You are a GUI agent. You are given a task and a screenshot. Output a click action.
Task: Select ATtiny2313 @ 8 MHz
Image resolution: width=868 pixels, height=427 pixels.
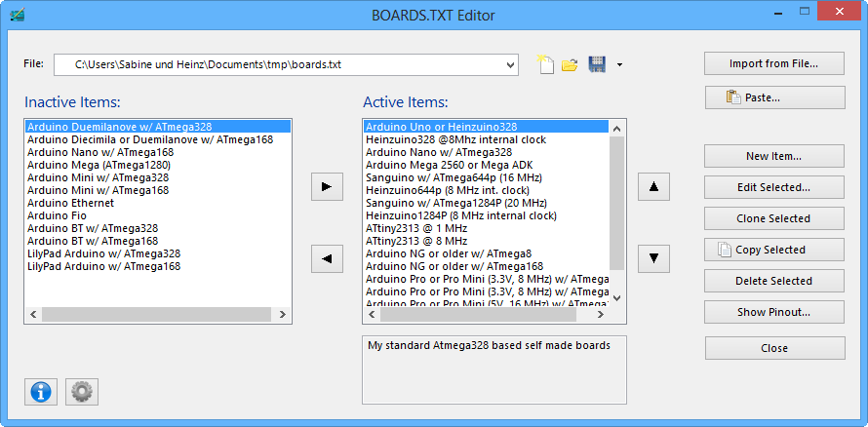click(x=486, y=241)
